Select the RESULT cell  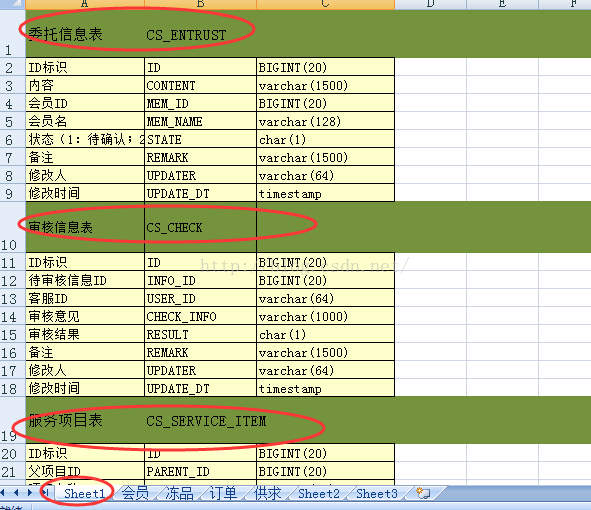[200, 334]
